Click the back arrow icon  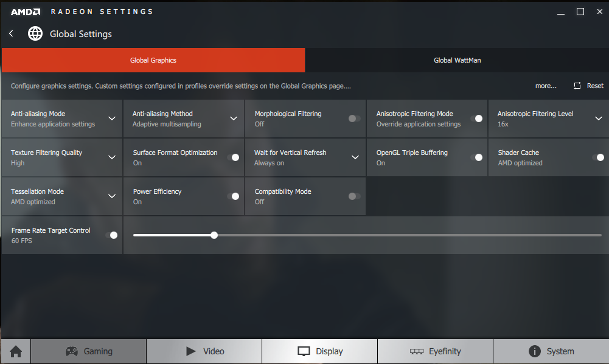11,34
